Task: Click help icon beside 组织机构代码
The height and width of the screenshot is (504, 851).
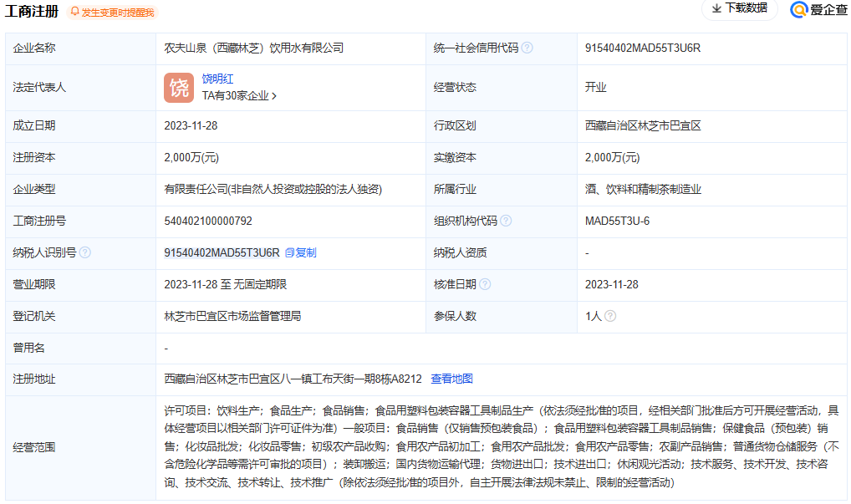Action: (506, 221)
